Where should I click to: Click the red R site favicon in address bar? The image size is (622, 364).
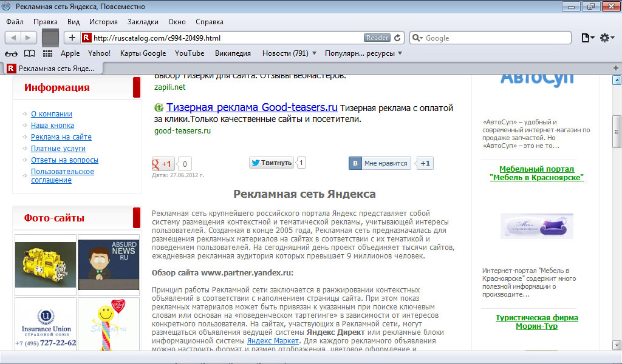click(86, 38)
